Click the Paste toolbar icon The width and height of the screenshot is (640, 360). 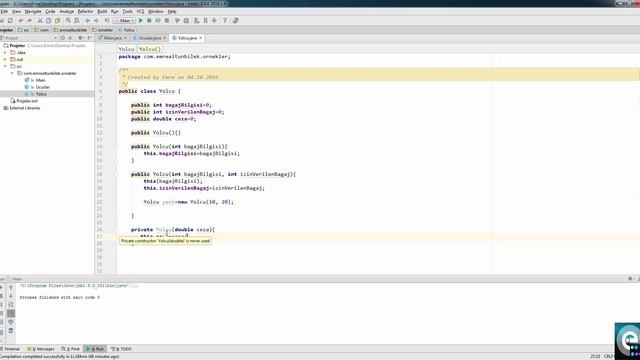[58, 20]
